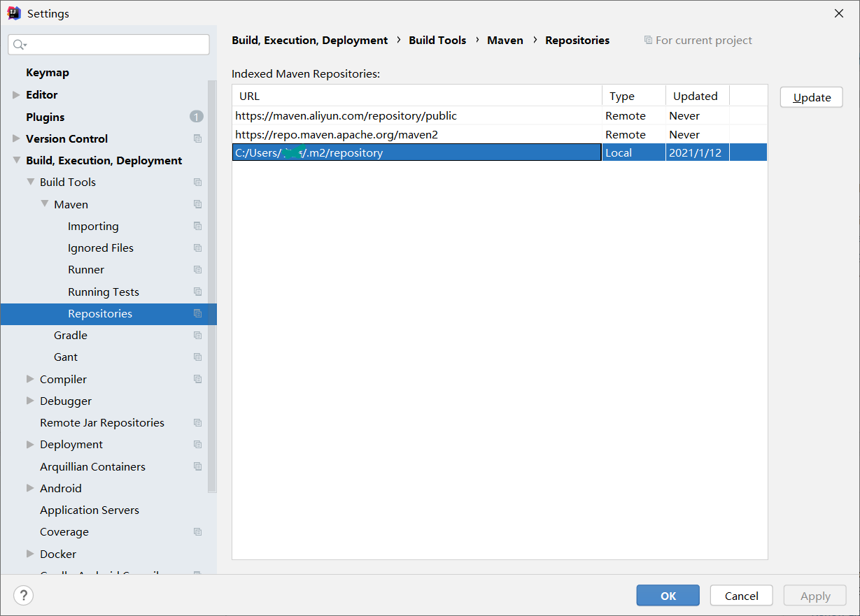Click the project-level icon next to Running Tests
This screenshot has height=616, width=860.
tap(197, 292)
